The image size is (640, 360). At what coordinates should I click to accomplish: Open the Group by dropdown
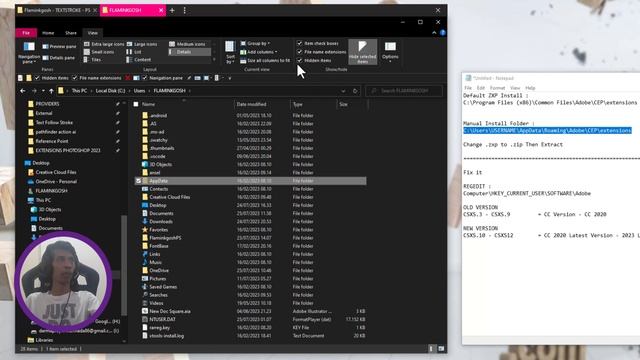[x=256, y=43]
